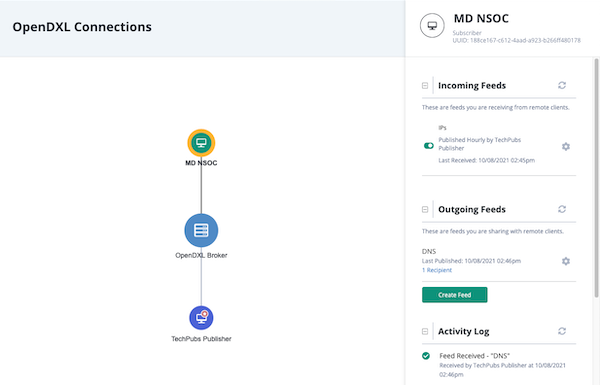This screenshot has height=385, width=600.
Task: Click the TechPubs Publisher node label
Action: (x=201, y=339)
